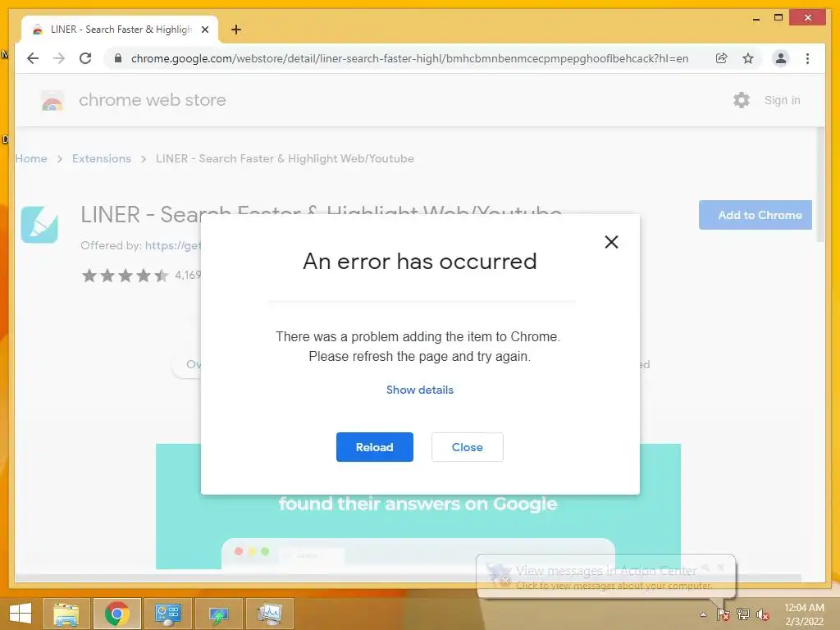Click the network tray icon

coord(743,614)
